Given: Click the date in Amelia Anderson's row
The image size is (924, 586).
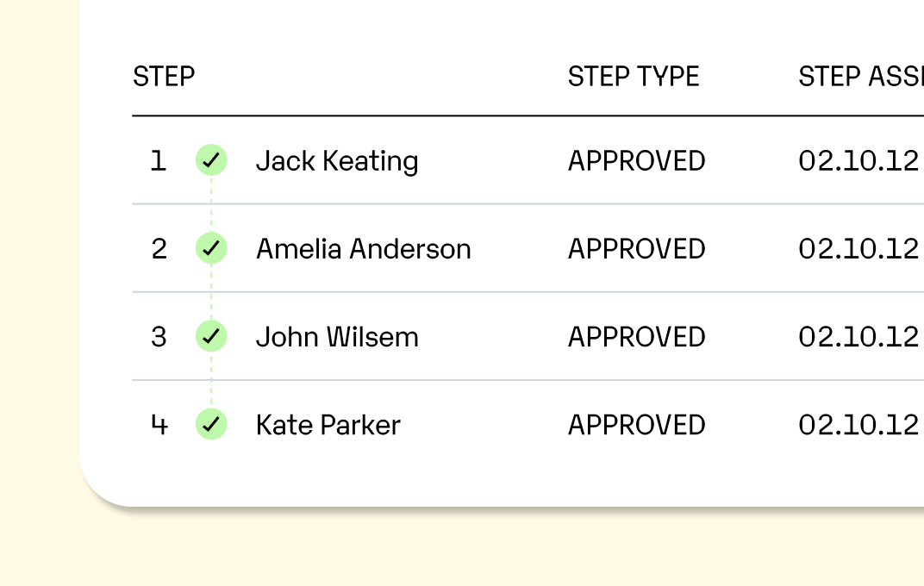Looking at the screenshot, I should click(858, 249).
